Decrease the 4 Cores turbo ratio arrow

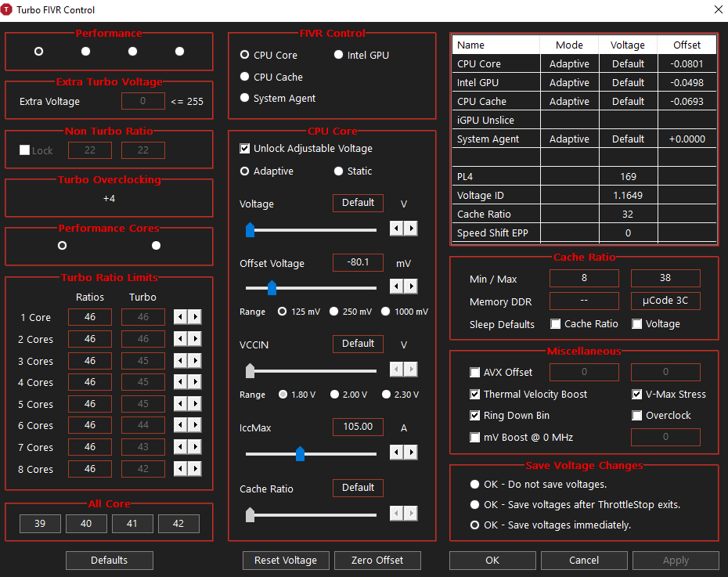click(180, 382)
